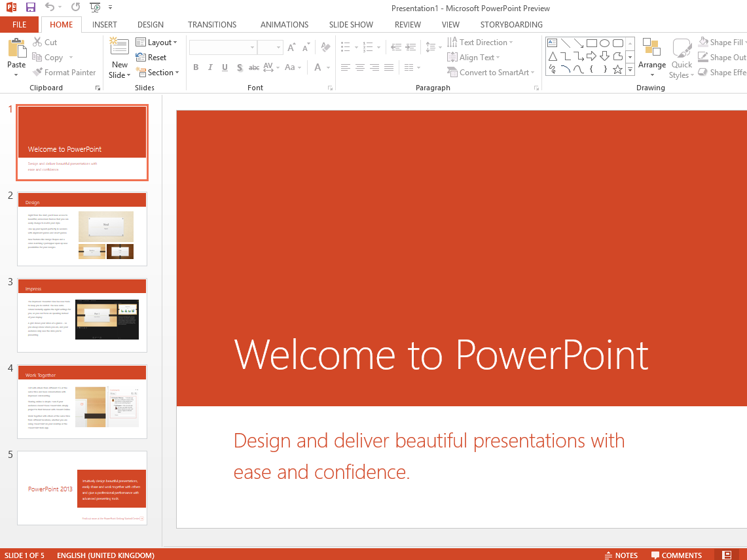Decrease the font size
The image size is (747, 560).
306,47
